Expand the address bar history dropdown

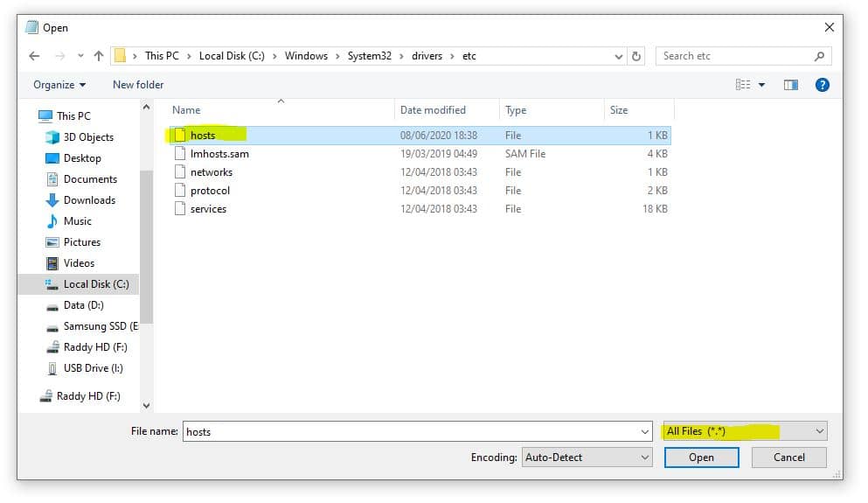[x=617, y=56]
